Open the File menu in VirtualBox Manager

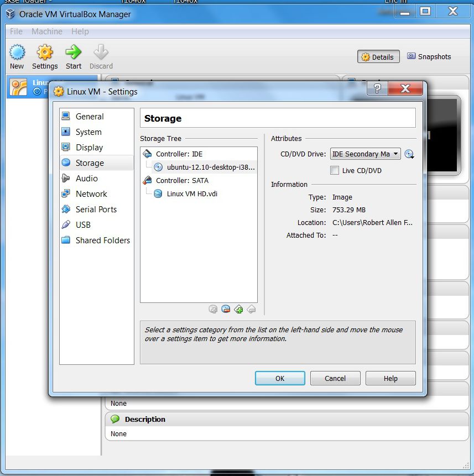16,32
